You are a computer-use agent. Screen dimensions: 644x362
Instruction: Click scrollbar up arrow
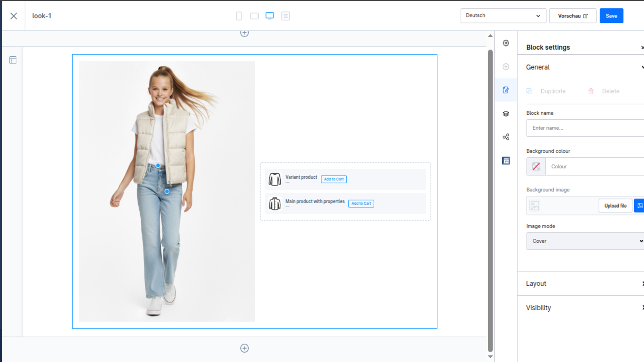click(x=490, y=36)
